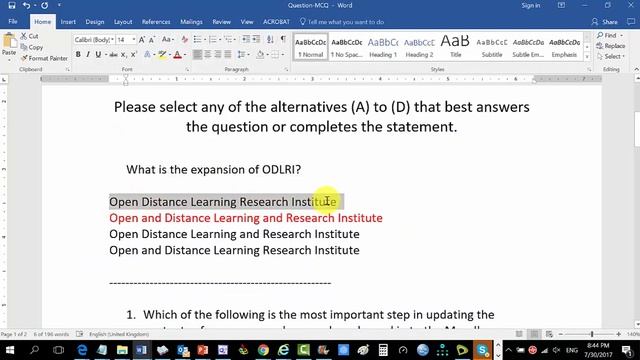Apply the No Spacing style
This screenshot has width=640, height=360.
(347, 47)
